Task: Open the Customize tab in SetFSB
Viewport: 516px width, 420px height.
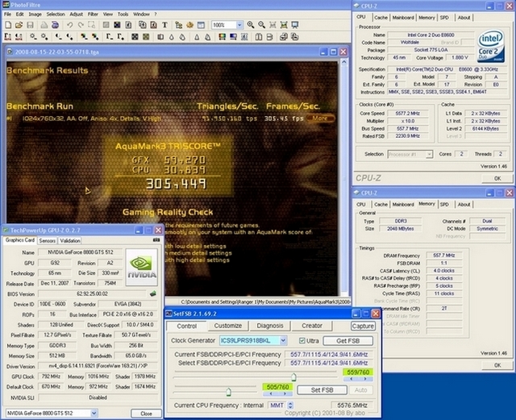Action: (x=227, y=326)
